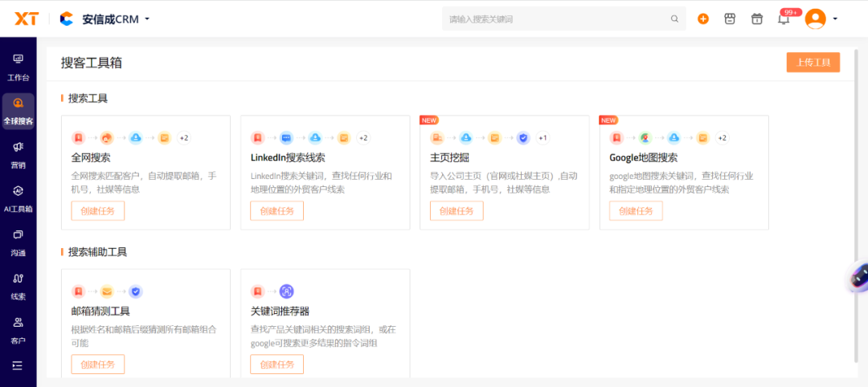Open the gift box icon
Viewport: 868px width, 387px height.
coord(756,18)
